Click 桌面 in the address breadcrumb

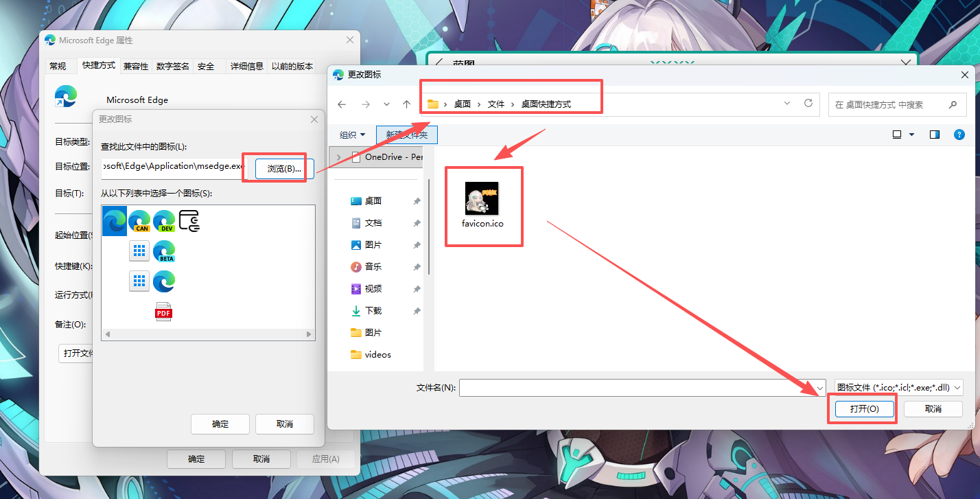tap(463, 104)
